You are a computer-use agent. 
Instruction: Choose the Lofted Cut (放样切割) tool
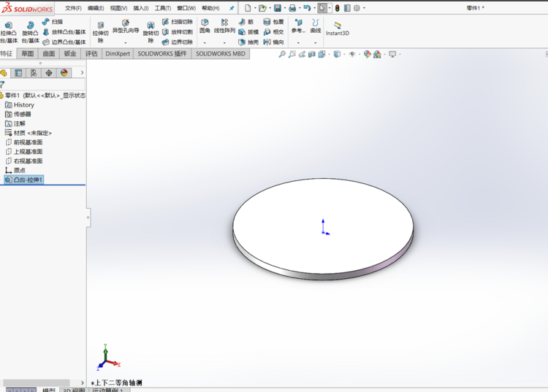pyautogui.click(x=178, y=32)
